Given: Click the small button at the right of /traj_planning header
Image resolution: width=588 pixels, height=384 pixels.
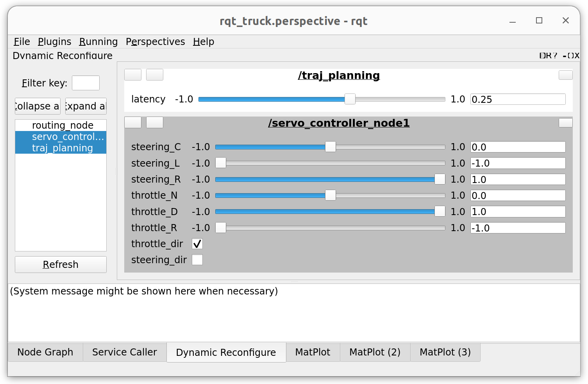Looking at the screenshot, I should (x=565, y=74).
